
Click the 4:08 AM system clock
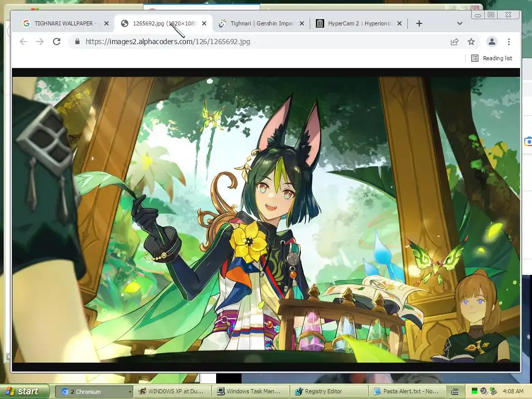513,392
